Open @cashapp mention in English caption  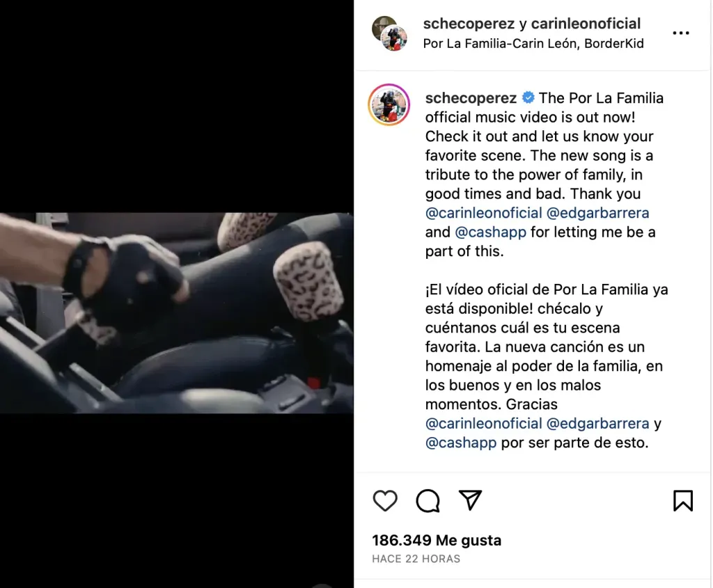(491, 232)
